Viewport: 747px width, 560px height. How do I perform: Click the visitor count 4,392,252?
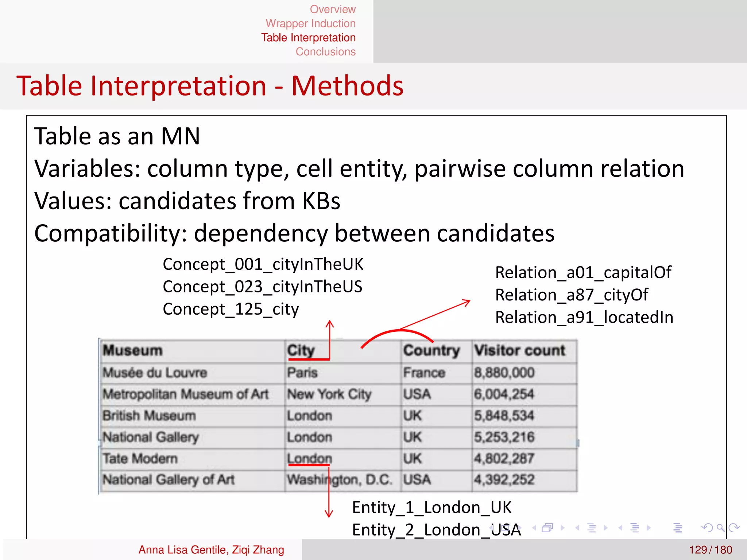pyautogui.click(x=524, y=480)
